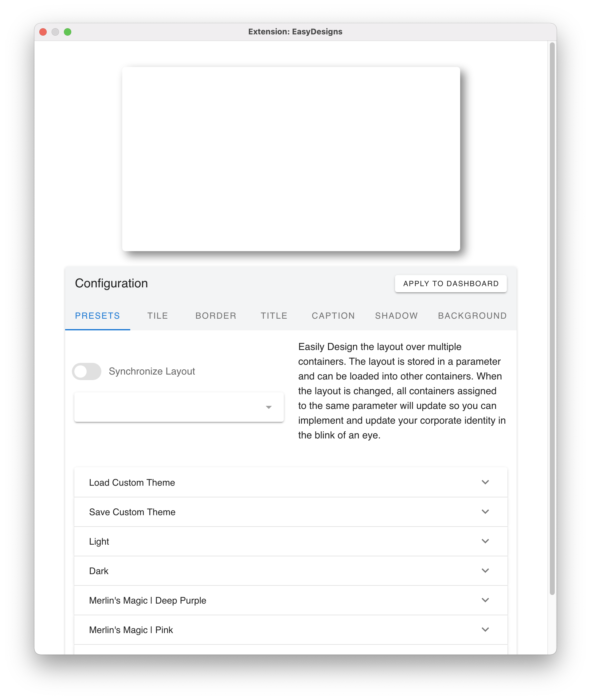Open the Title tab
The height and width of the screenshot is (700, 591).
tap(274, 316)
